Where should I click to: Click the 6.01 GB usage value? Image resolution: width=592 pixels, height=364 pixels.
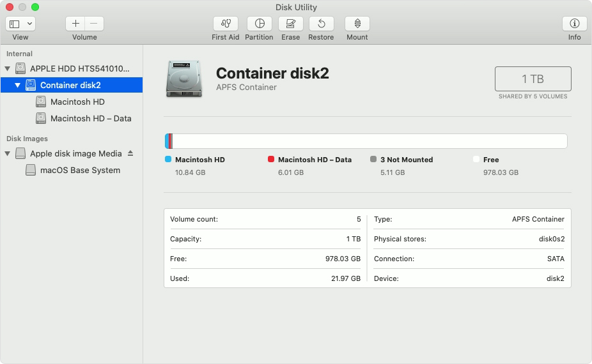tap(291, 172)
